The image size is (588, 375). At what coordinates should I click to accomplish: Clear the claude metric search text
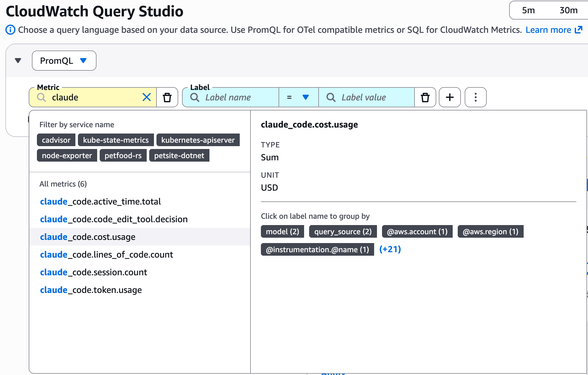point(147,97)
